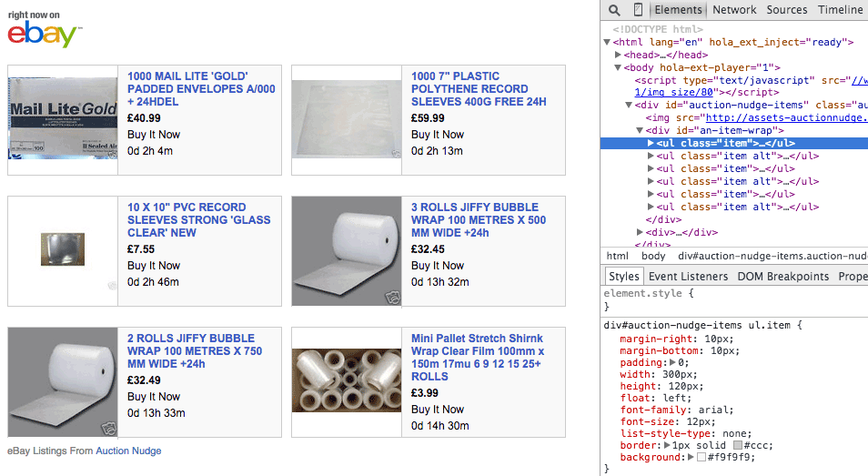
Task: Click the PVC record sleeve thumbnail
Action: [63, 249]
